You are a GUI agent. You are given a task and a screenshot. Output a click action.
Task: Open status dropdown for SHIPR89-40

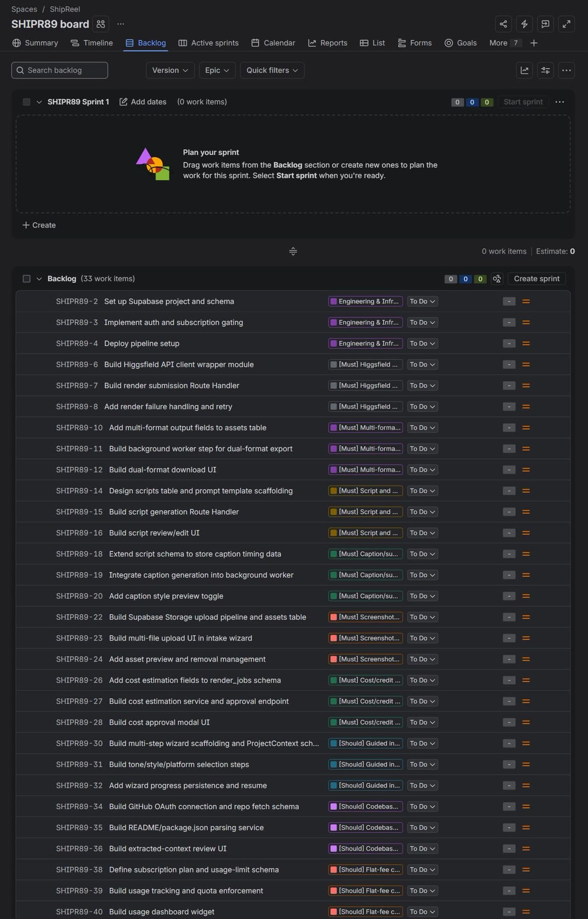coord(422,912)
